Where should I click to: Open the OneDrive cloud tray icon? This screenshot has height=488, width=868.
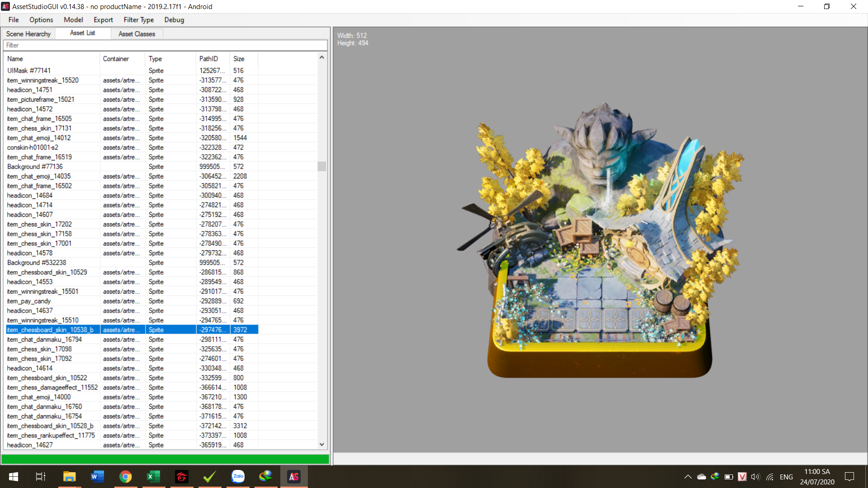[x=702, y=477]
